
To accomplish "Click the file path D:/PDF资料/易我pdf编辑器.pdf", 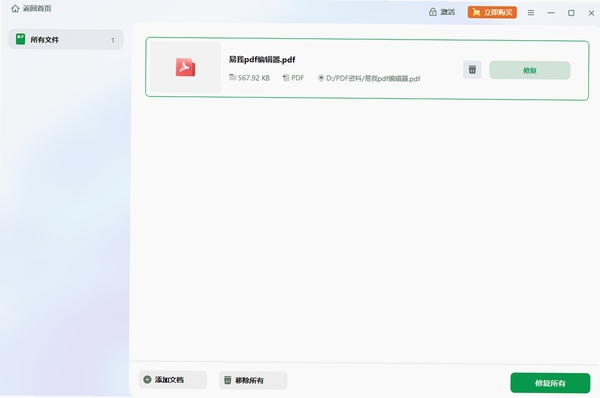I will coord(373,78).
